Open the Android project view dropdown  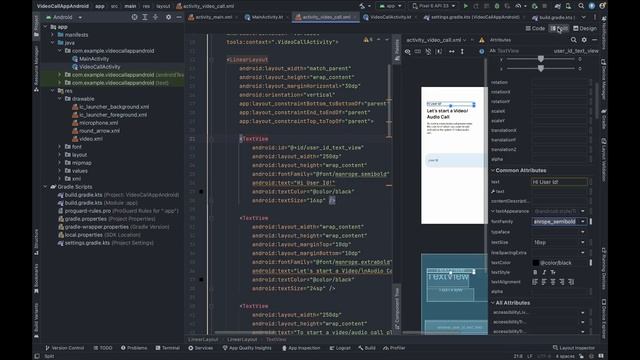click(64, 17)
